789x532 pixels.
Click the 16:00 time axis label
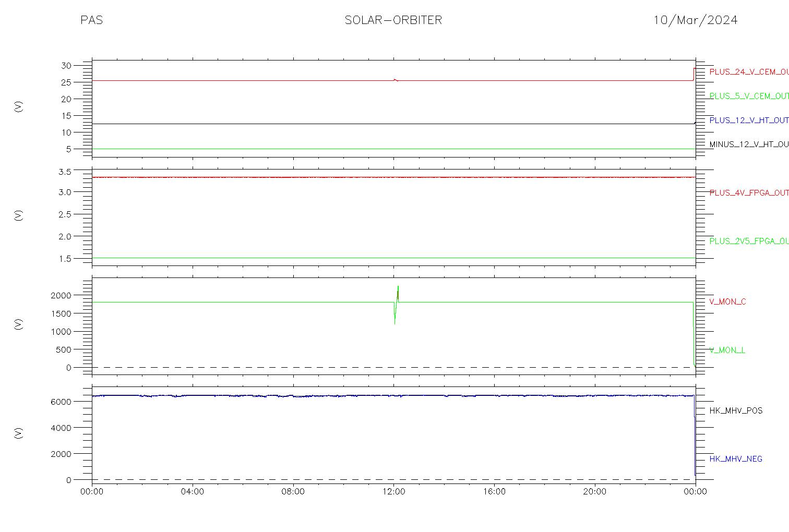point(494,492)
